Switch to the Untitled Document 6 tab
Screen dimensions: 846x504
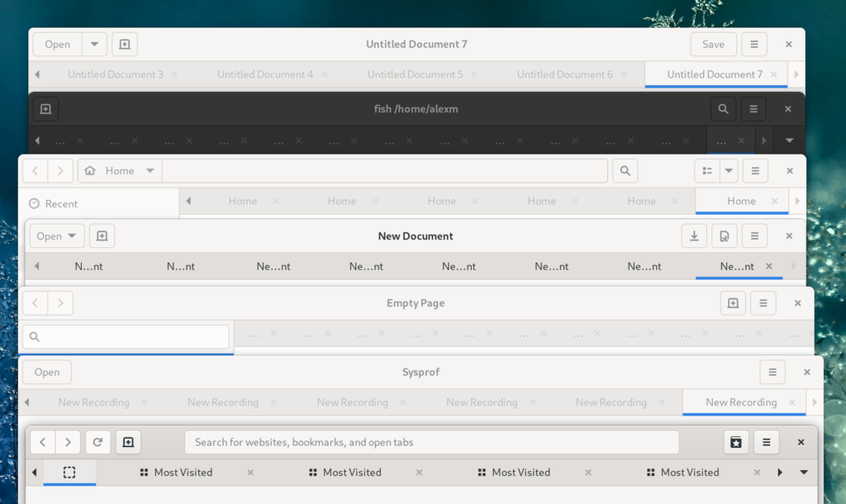pos(565,74)
